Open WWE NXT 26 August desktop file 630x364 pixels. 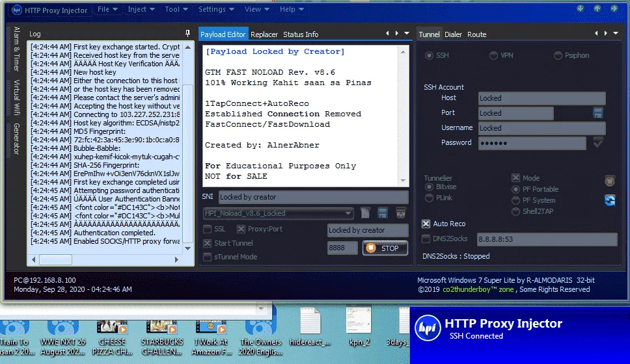pos(62,338)
